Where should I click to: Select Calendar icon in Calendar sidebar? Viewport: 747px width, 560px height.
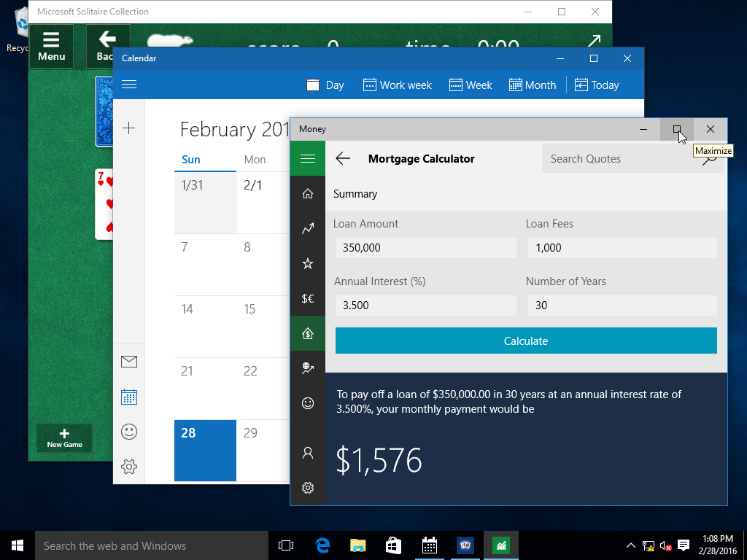coord(129,397)
